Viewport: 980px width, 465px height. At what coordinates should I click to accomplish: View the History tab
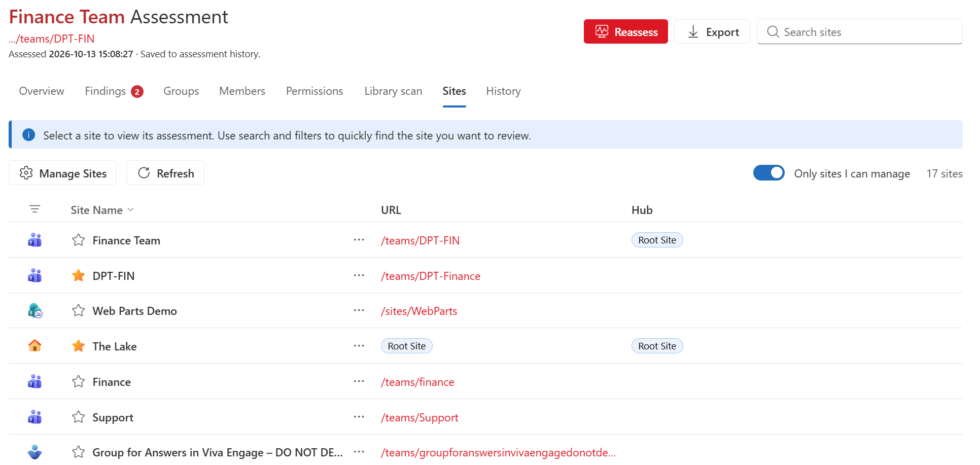pos(503,91)
